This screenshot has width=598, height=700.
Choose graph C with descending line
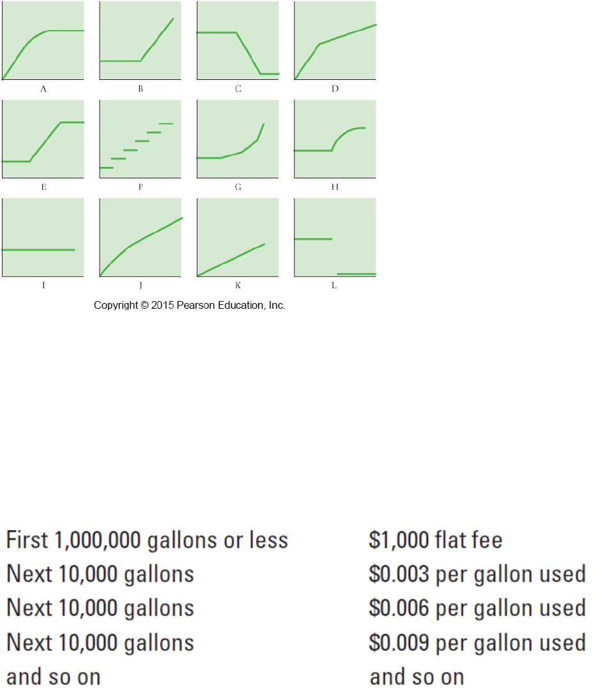coord(238,40)
